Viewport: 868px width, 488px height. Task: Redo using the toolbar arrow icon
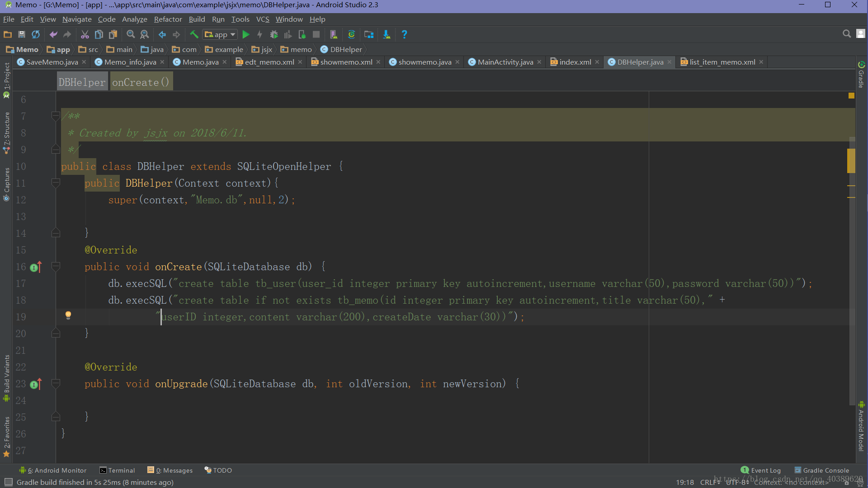(67, 34)
